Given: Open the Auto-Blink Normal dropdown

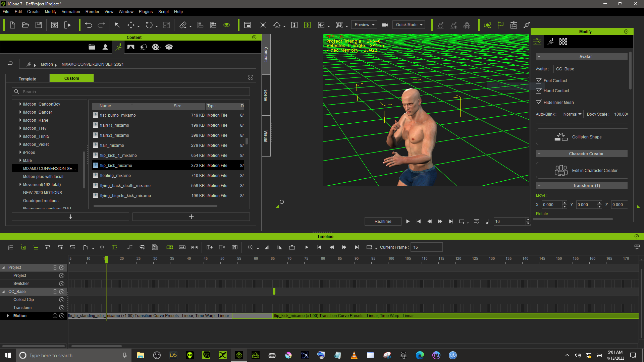Looking at the screenshot, I should click(572, 114).
